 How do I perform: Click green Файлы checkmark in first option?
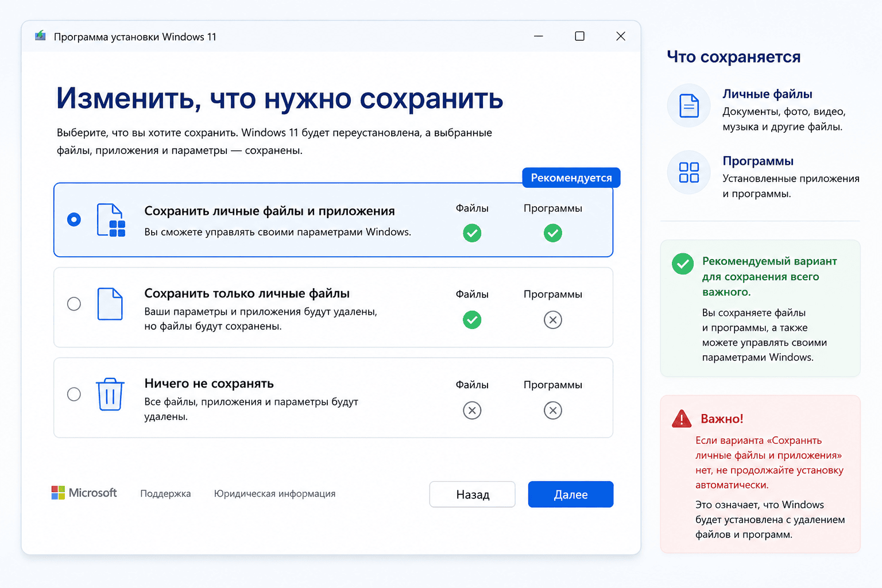coord(472,233)
